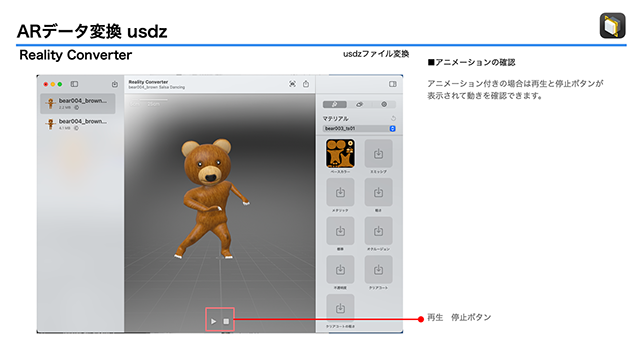The height and width of the screenshot is (360, 640).
Task: Click the normal (標準) texture import slot
Action: 340,231
